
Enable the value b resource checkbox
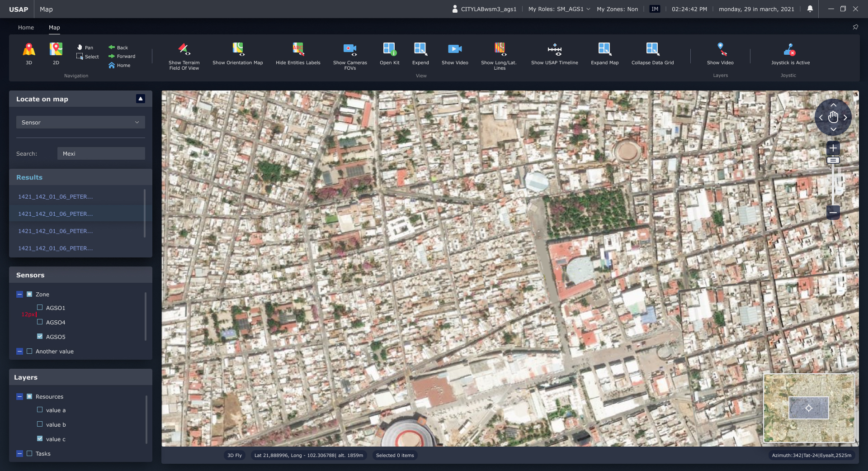coord(40,424)
